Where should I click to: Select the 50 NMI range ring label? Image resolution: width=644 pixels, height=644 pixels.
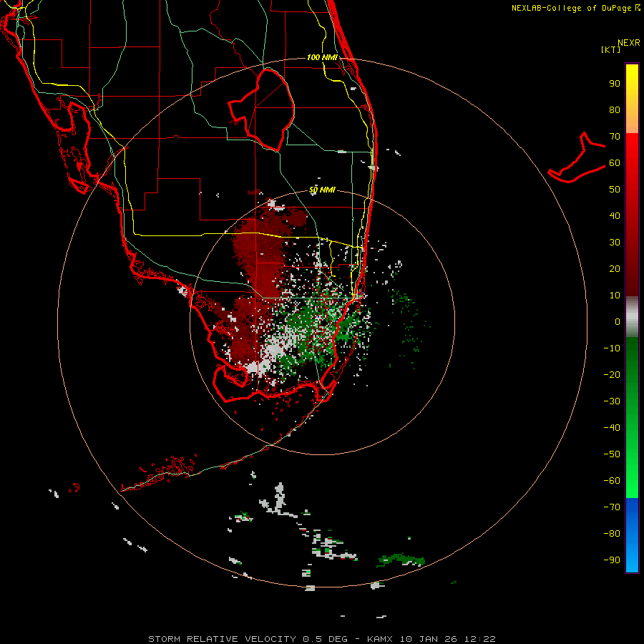coord(322,190)
